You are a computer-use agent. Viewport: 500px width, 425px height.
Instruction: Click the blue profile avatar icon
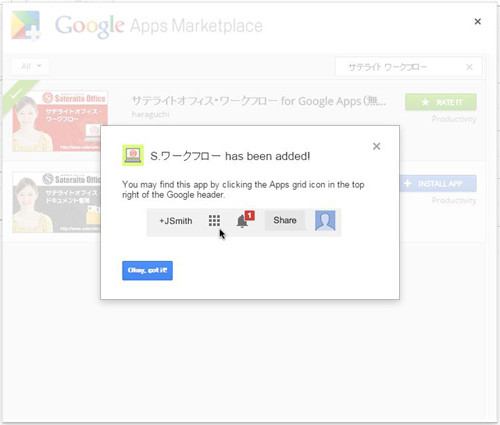pyautogui.click(x=325, y=220)
